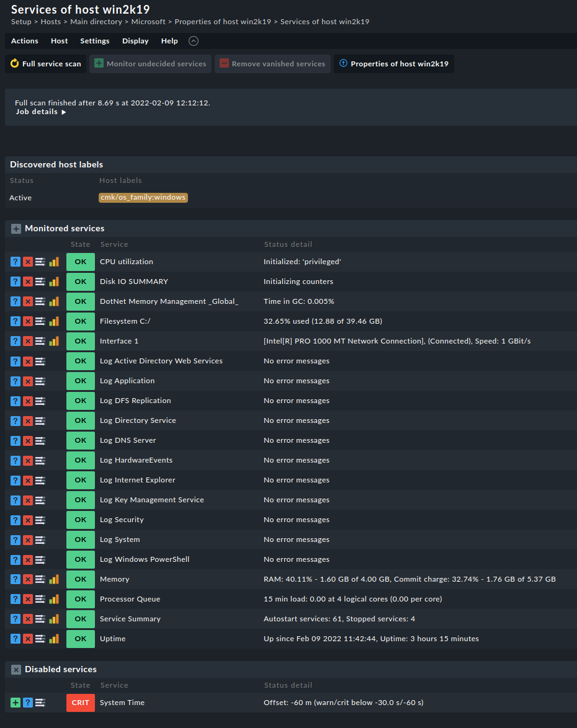Disable the Filesystem C:/ service with red X
This screenshot has width=577, height=728.
point(28,321)
